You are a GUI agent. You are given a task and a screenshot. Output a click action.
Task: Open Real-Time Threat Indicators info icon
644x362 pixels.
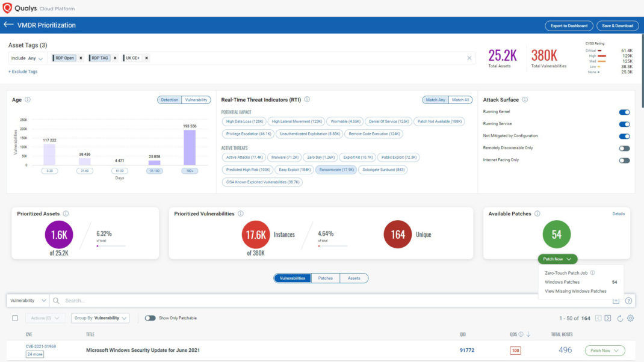pyautogui.click(x=307, y=100)
